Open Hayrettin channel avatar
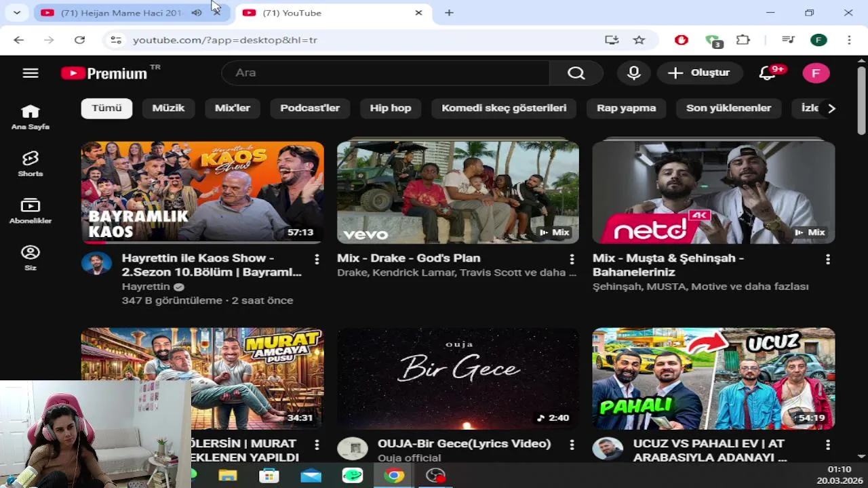The height and width of the screenshot is (488, 868). click(x=96, y=263)
